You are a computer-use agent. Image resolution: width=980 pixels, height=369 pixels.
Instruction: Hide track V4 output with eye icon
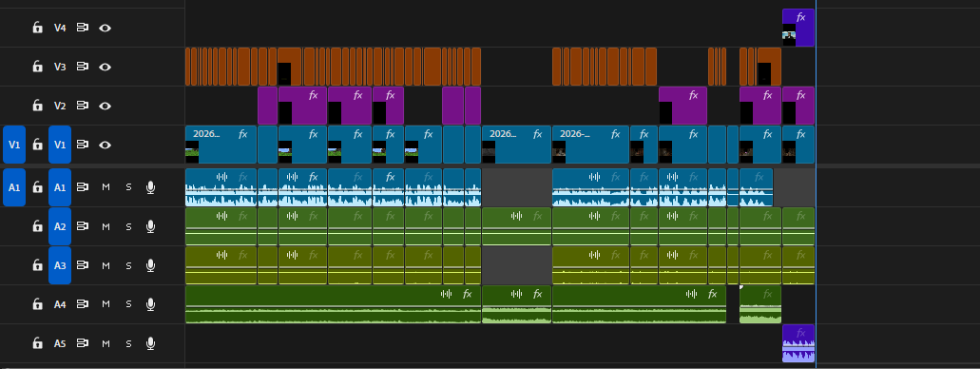[x=105, y=28]
